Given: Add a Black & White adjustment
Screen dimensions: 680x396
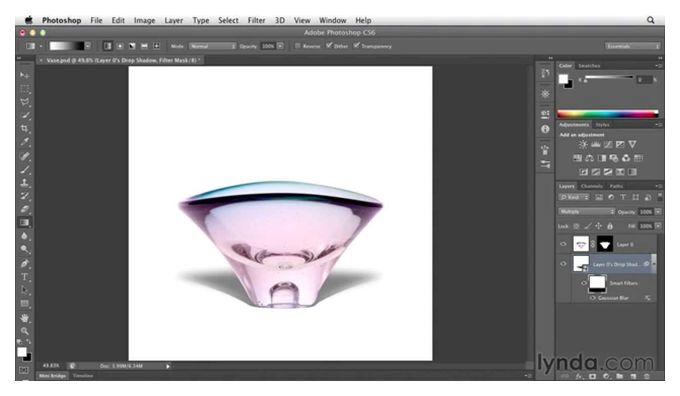Looking at the screenshot, I should point(602,158).
